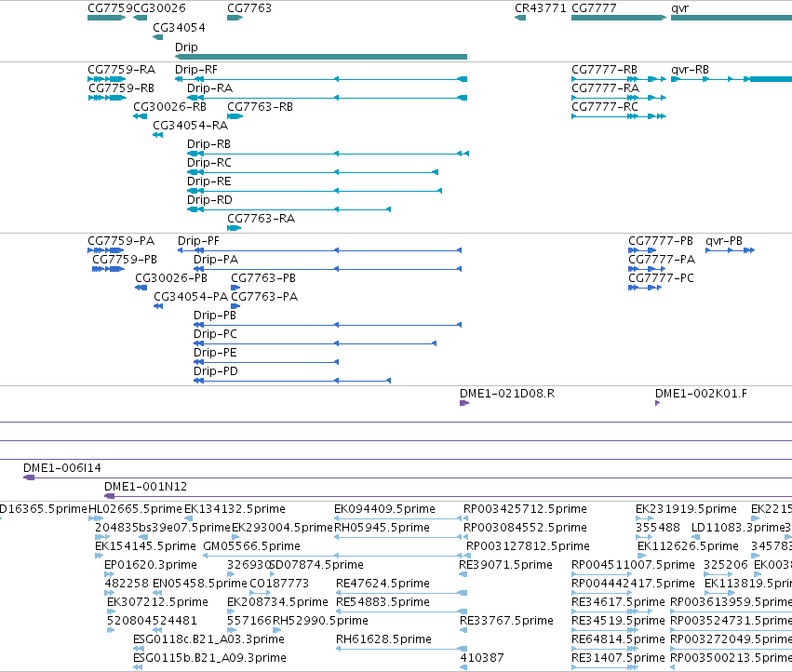Select the CG7777 gene bar
The image size is (792, 672).
(x=619, y=18)
